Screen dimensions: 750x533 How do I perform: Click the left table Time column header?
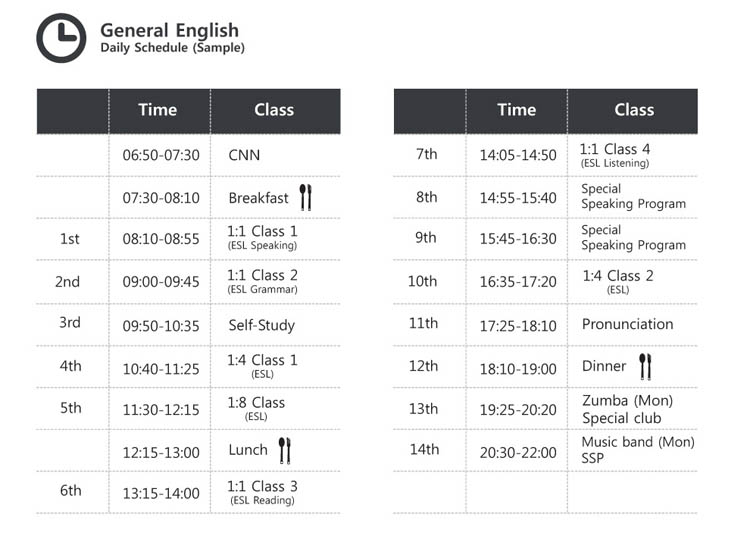[x=159, y=110]
